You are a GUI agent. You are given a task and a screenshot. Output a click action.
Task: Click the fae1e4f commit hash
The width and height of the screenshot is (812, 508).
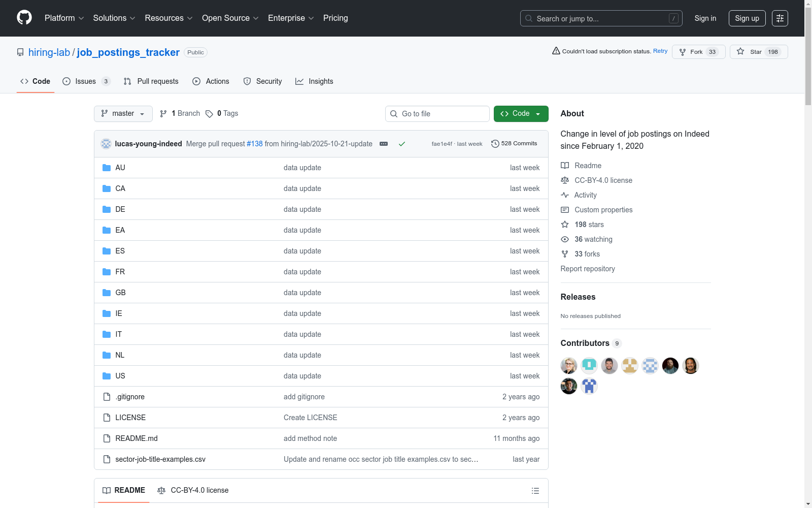pos(442,144)
